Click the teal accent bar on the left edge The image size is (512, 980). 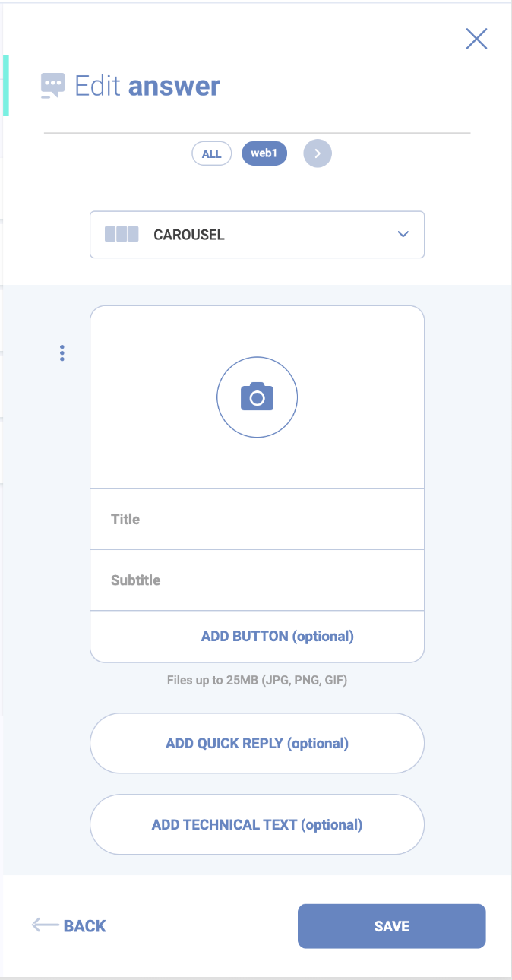coord(6,86)
